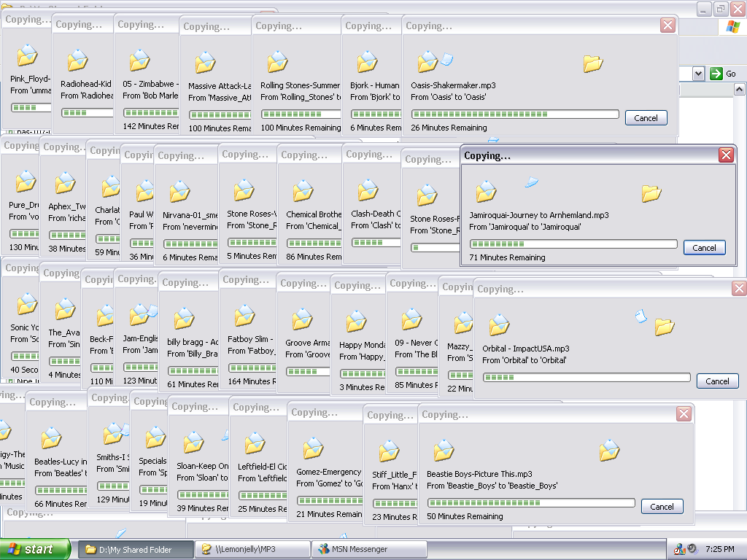Click the "26 Minutes Remaining" text
Image resolution: width=747 pixels, height=560 pixels.
[449, 128]
